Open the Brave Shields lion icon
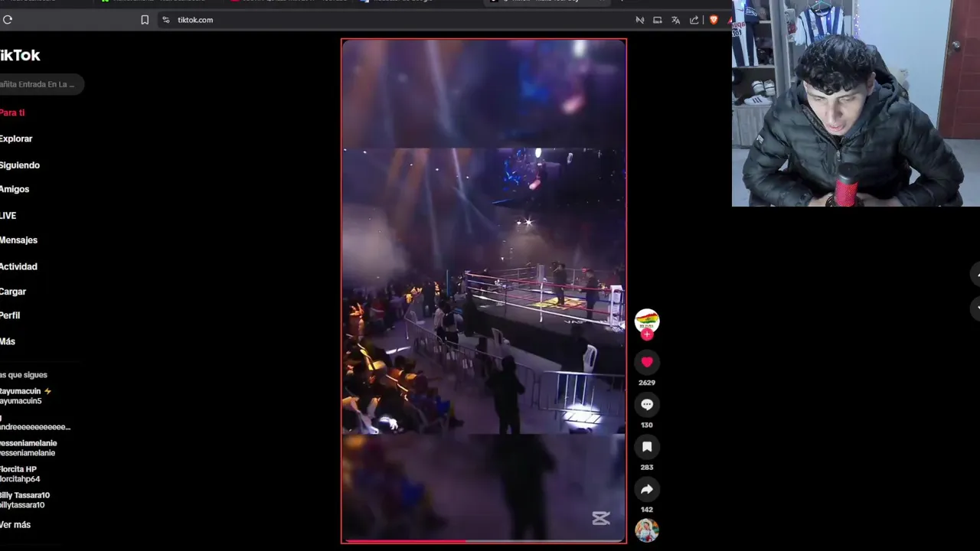The width and height of the screenshot is (980, 551). pos(714,20)
